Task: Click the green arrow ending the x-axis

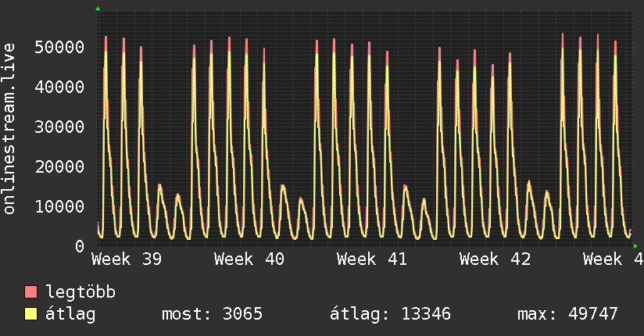Action: pyautogui.click(x=635, y=246)
